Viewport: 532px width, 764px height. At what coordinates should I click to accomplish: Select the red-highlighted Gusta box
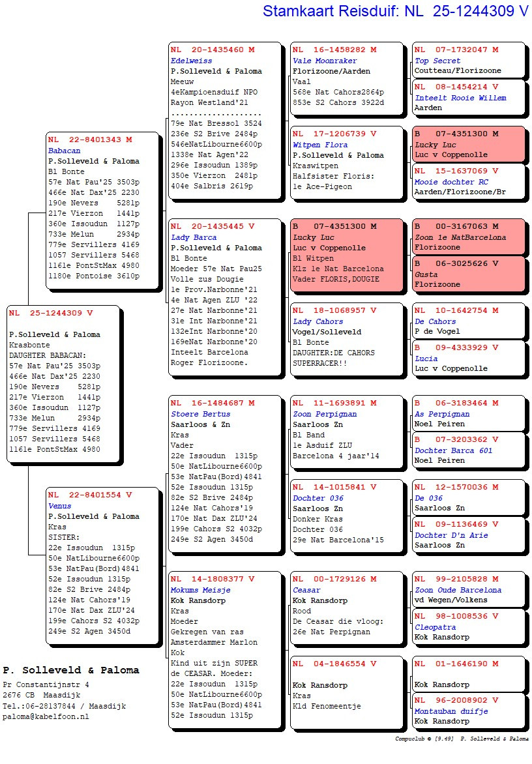468,274
